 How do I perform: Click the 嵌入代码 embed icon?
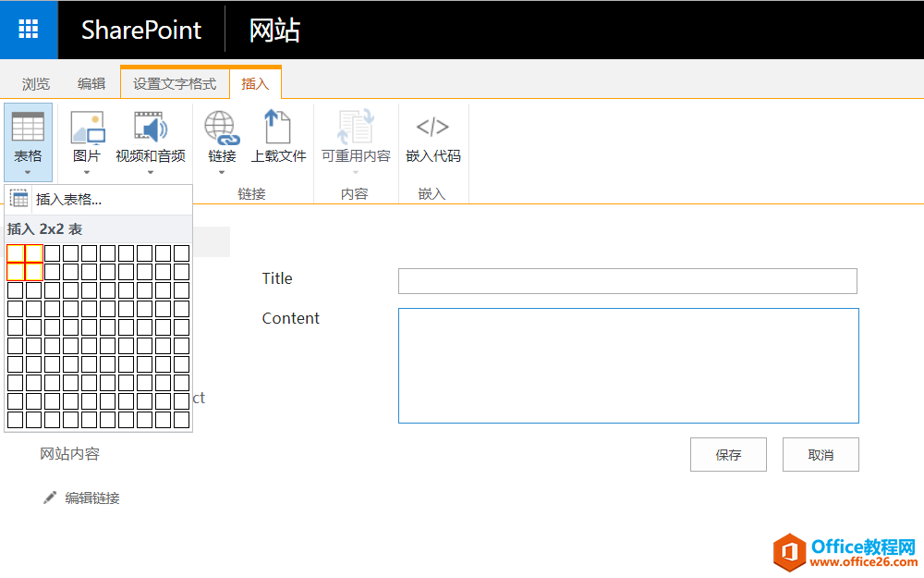click(432, 129)
